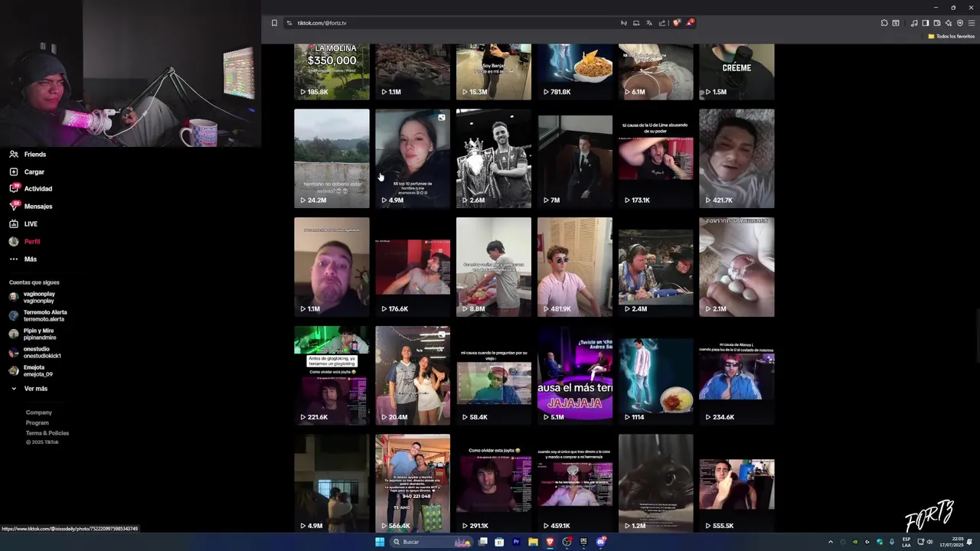Open Adobe Premiere Pro from taskbar
Image resolution: width=980 pixels, height=551 pixels.
516,542
